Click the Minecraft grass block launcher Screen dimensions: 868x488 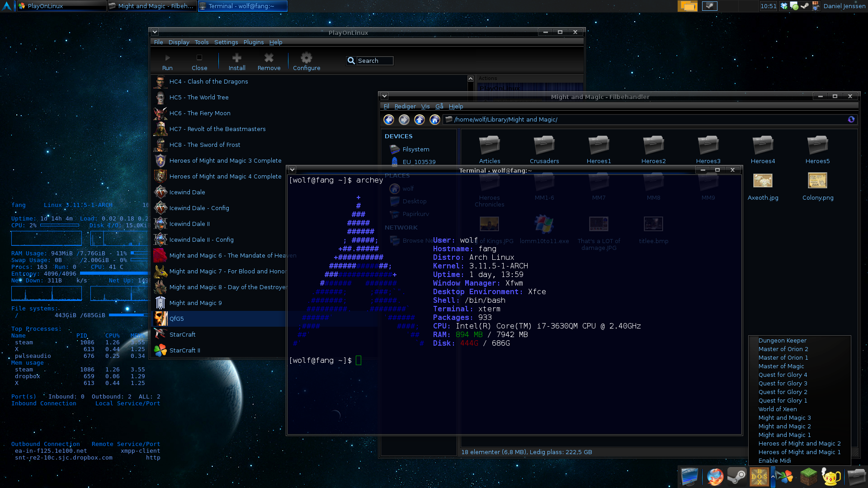click(x=808, y=477)
